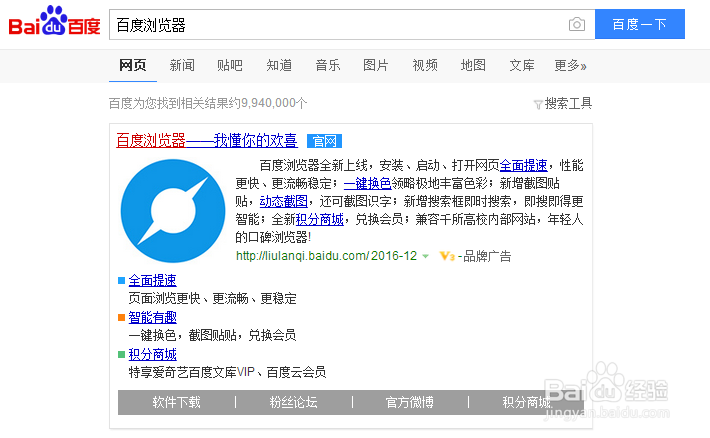Image resolution: width=710 pixels, height=438 pixels.
Task: Click the 动态截图 link
Action: [x=283, y=201]
